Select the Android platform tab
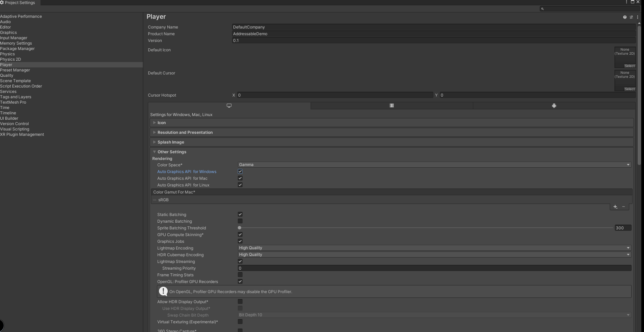Image resolution: width=644 pixels, height=332 pixels. point(554,106)
